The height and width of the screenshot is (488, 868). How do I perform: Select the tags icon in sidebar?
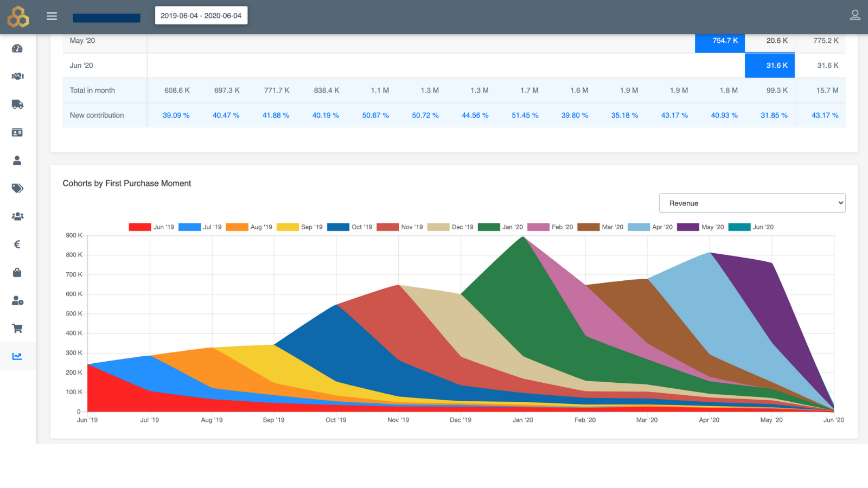(x=17, y=188)
